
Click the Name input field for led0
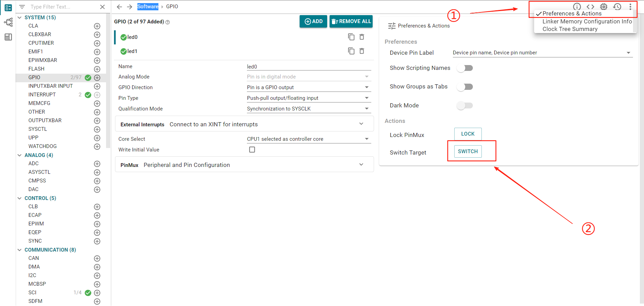(309, 67)
